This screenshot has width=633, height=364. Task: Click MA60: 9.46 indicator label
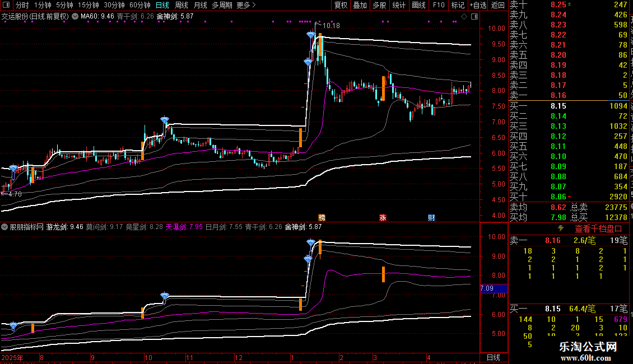coord(97,17)
